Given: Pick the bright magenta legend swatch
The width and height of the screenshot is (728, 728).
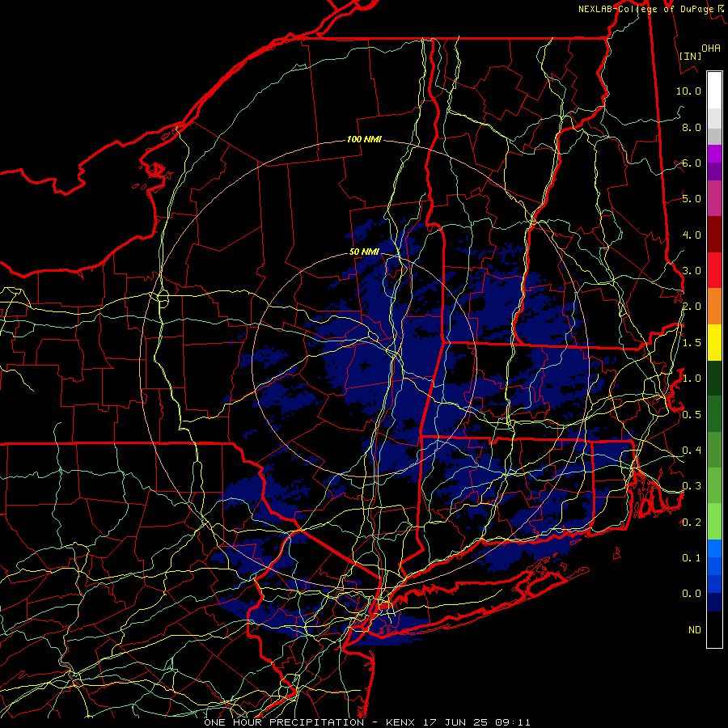Looking at the screenshot, I should click(x=714, y=154).
